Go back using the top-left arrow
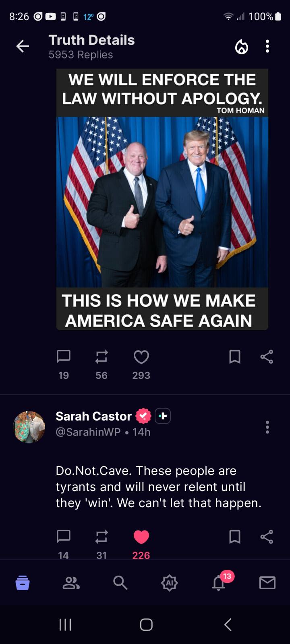Screen dimensions: 290x644 tap(23, 46)
